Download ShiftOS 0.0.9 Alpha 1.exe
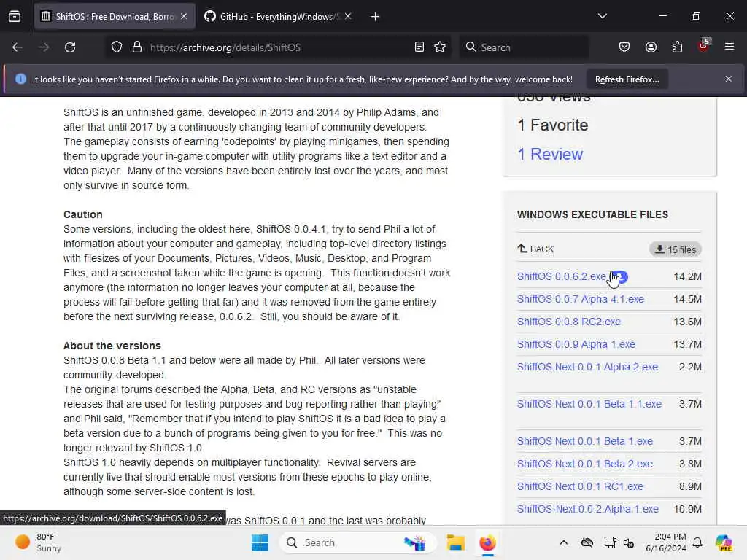The width and height of the screenshot is (747, 560). point(576,344)
